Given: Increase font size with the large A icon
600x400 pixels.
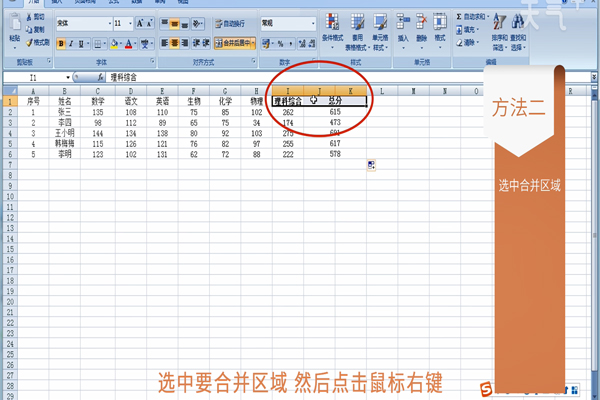Looking at the screenshot, I should (x=140, y=23).
